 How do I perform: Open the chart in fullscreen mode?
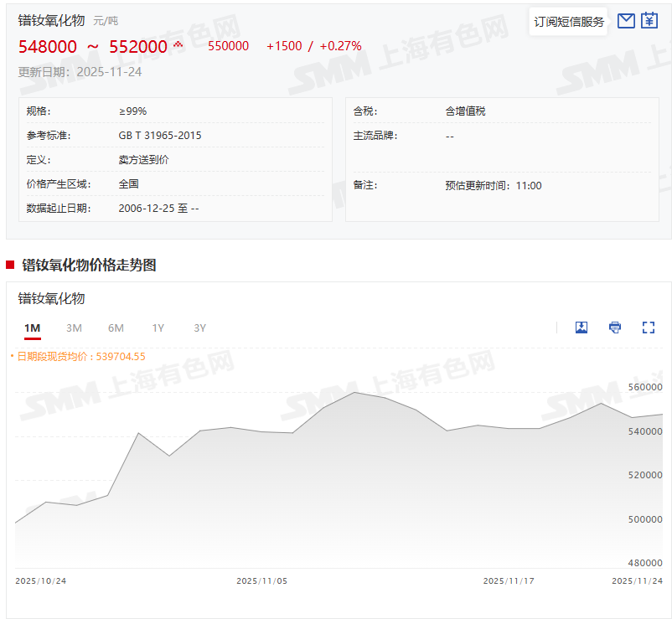[648, 328]
